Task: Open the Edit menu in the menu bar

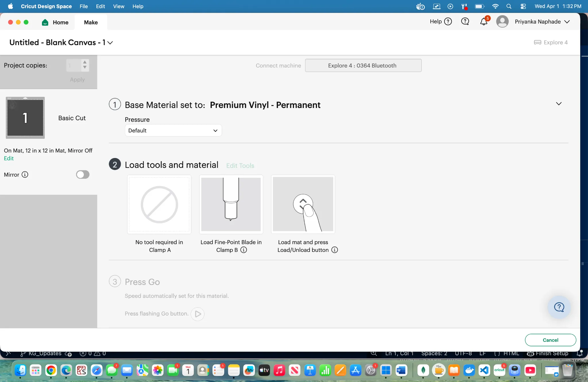Action: click(x=100, y=6)
